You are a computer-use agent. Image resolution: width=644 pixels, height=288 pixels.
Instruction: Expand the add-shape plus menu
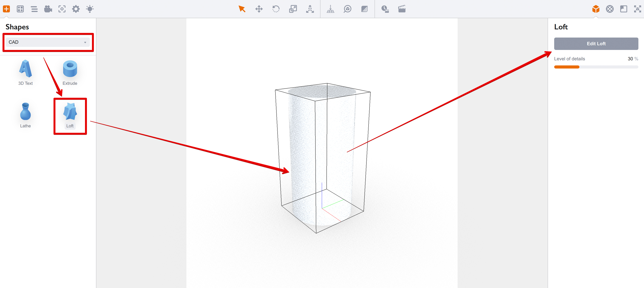(7, 9)
